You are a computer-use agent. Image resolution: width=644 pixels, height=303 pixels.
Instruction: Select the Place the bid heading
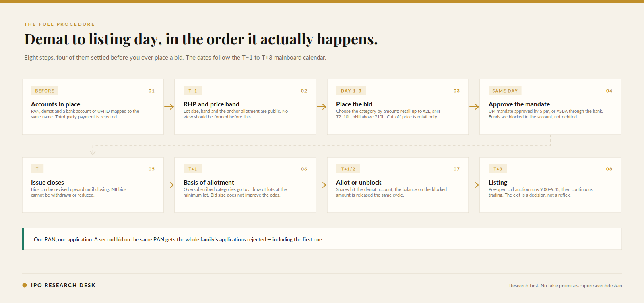pos(354,104)
